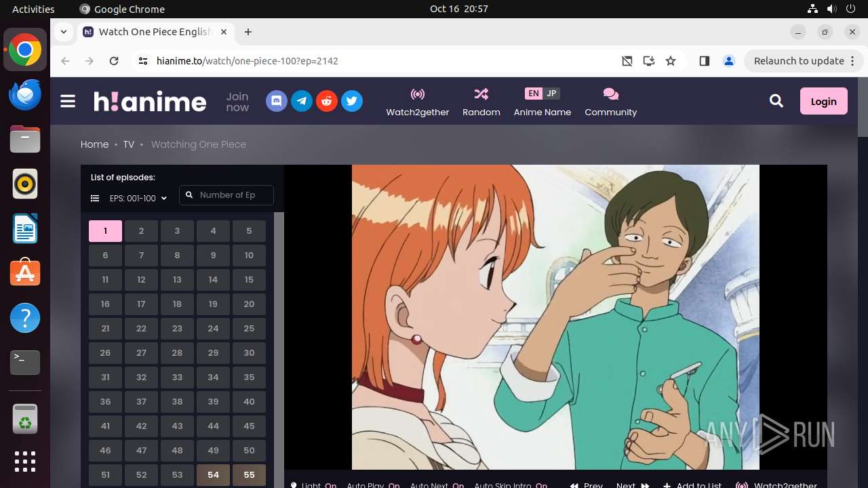
Task: Select episode 1
Action: [x=105, y=231]
